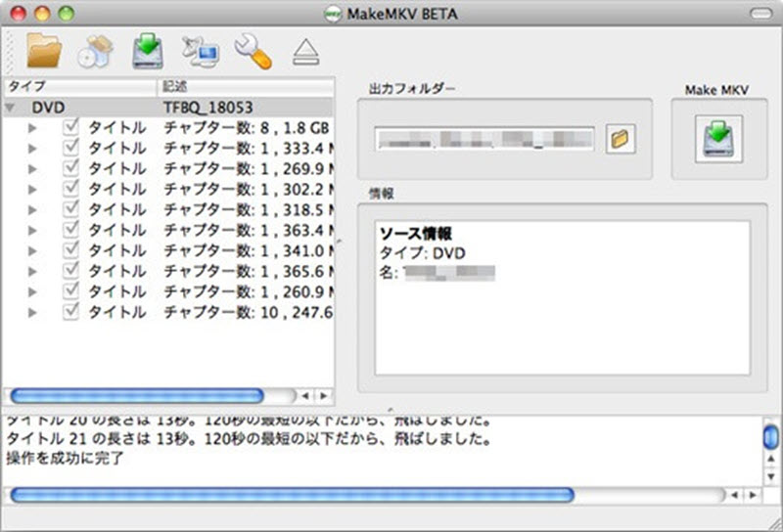783x532 pixels.
Task: Click the open DVD disc toolbar icon
Action: point(95,52)
